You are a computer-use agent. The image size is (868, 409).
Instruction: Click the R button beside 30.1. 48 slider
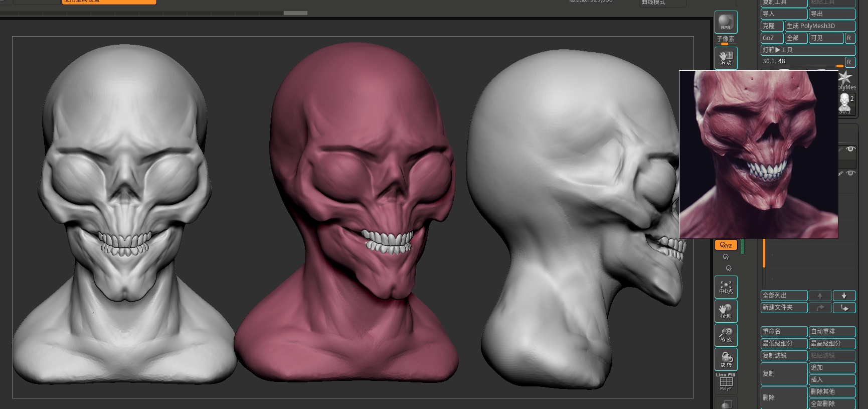(850, 62)
